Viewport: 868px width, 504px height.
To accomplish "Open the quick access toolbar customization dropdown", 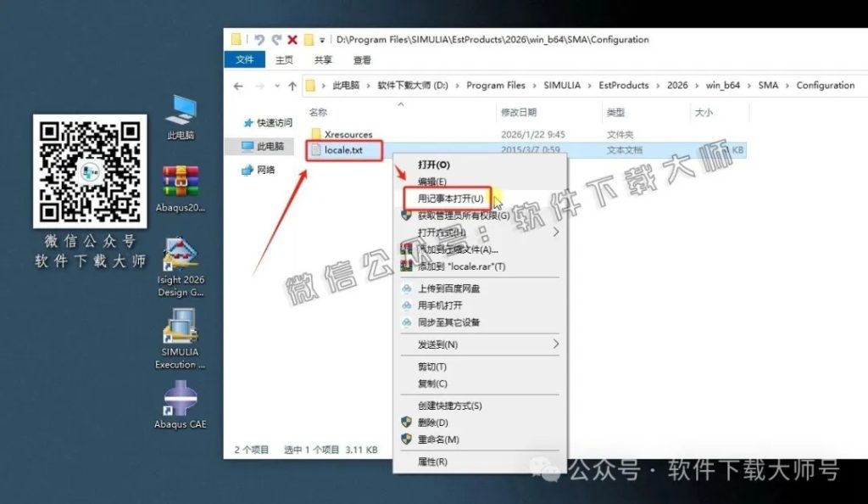I will coord(321,39).
